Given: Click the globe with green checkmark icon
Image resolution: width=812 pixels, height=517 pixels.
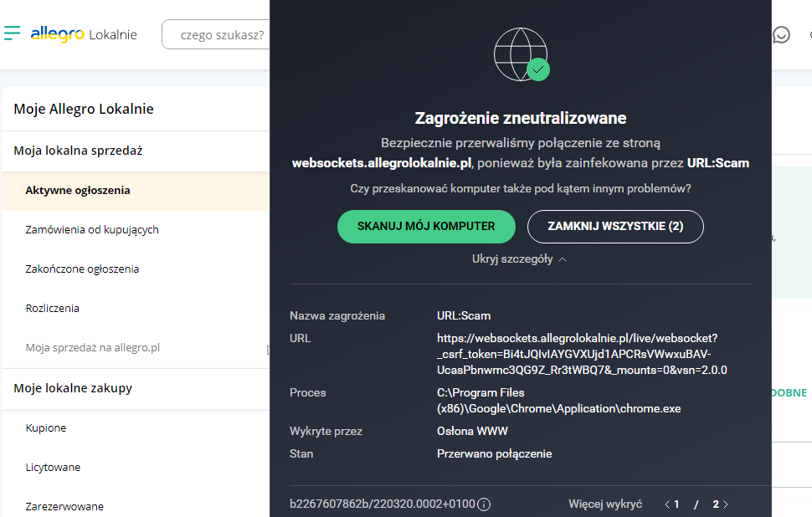Looking at the screenshot, I should click(x=521, y=54).
